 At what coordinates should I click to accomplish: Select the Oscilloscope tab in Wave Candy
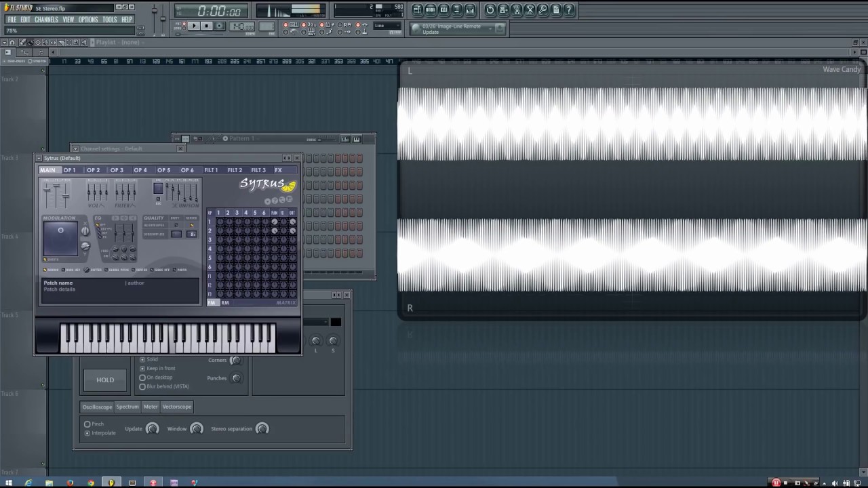pos(97,407)
